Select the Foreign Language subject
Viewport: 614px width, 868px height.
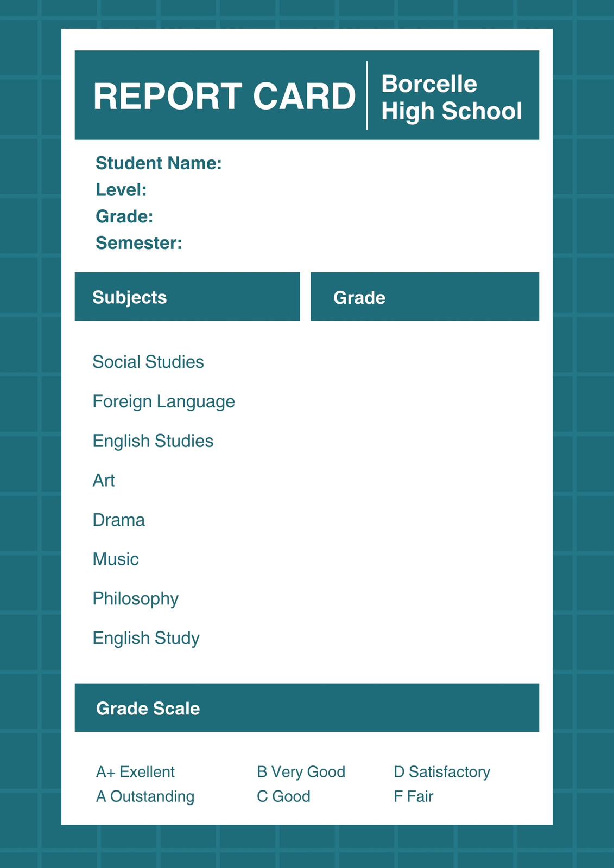(164, 401)
